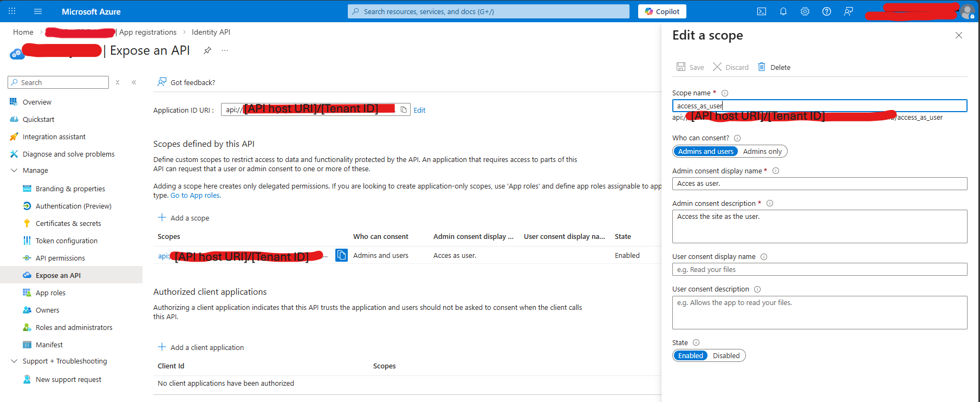This screenshot has width=980, height=402.
Task: Focus the sidebar Search field
Action: pos(59,82)
